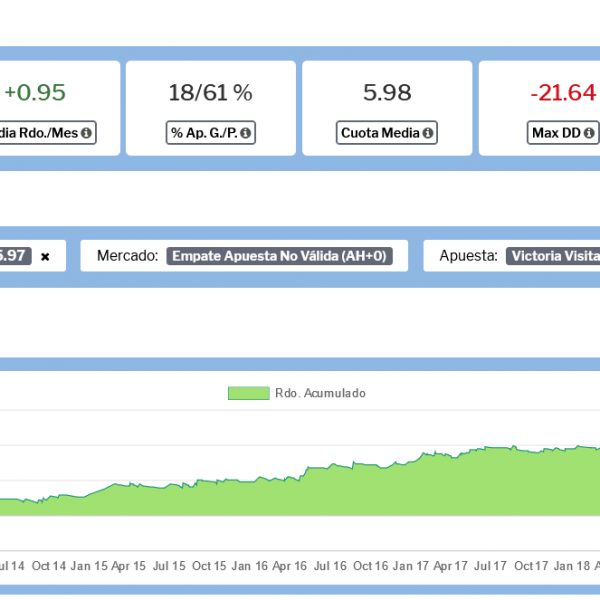The width and height of the screenshot is (600, 600).
Task: Click the Apuesta: label
Action: pyautogui.click(x=468, y=256)
